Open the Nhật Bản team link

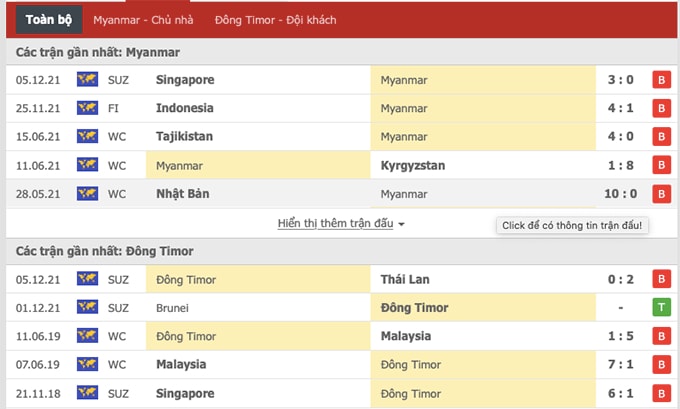[183, 193]
